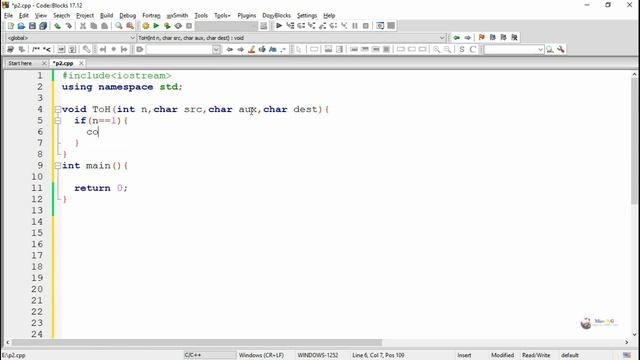This screenshot has width=640, height=360.
Task: Pause the debugger with the break icon
Action: [x=355, y=26]
